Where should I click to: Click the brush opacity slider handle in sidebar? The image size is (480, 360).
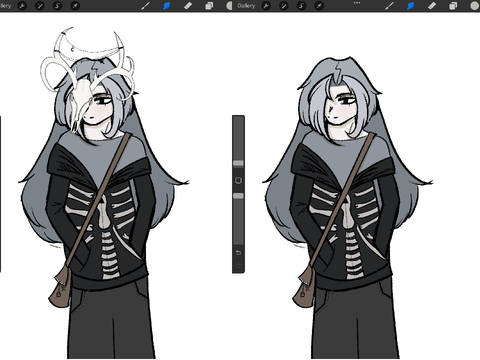238,196
